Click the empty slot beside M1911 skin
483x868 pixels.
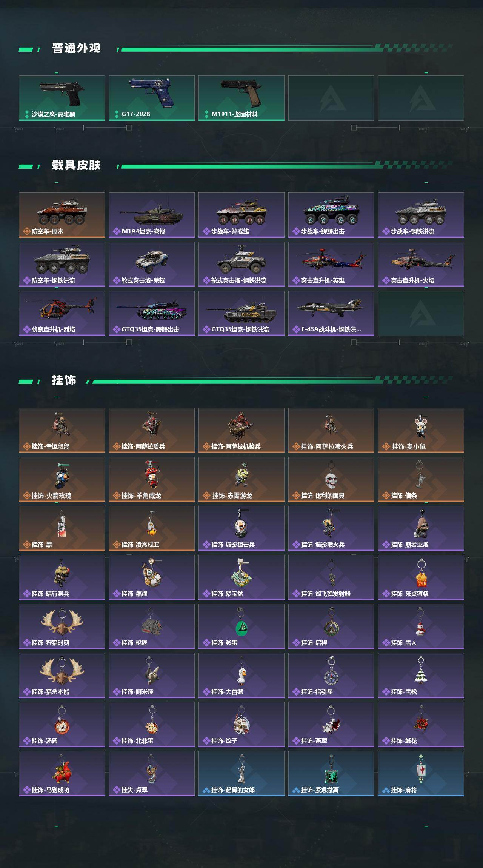point(331,98)
